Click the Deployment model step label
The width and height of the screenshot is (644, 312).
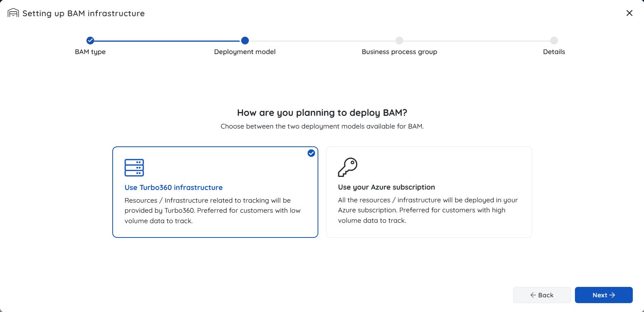[245, 52]
